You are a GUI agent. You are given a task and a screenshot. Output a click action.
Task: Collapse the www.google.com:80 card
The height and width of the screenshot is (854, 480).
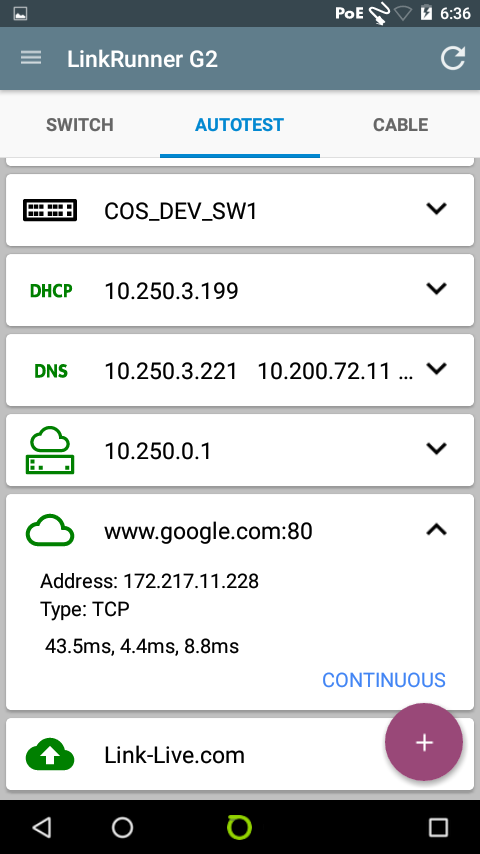(436, 529)
